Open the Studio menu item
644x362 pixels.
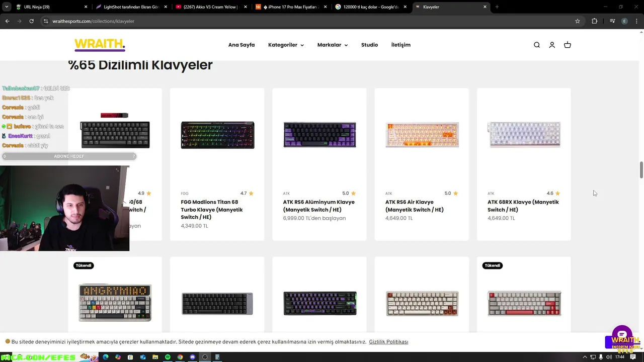click(369, 45)
